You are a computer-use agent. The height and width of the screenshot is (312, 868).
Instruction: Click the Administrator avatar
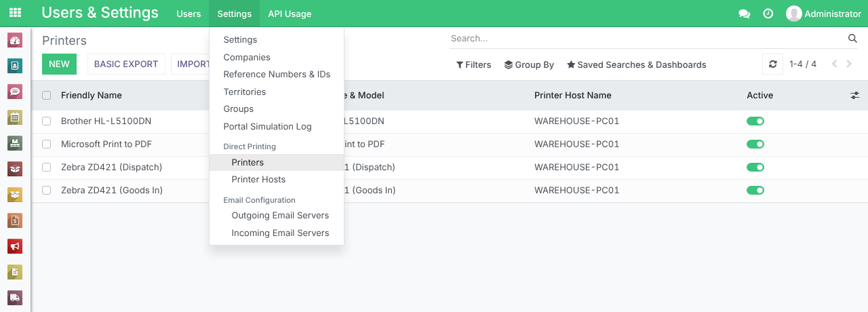click(x=793, y=14)
